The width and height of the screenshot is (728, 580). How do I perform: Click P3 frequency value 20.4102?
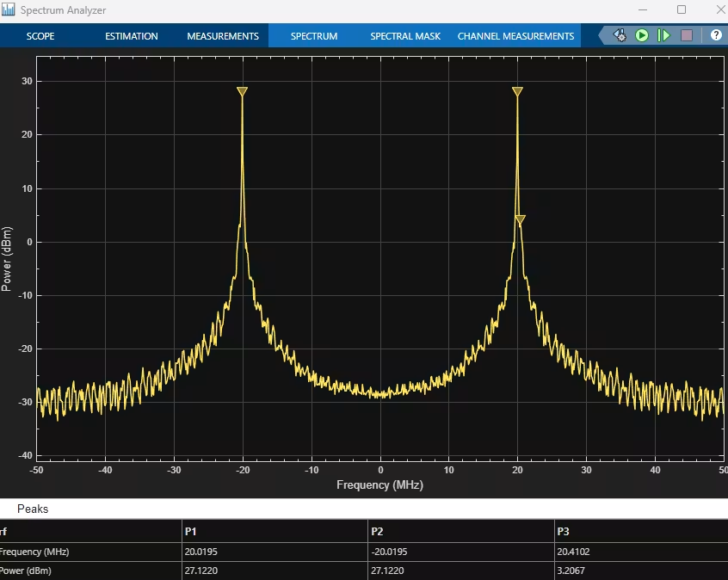pos(573,552)
